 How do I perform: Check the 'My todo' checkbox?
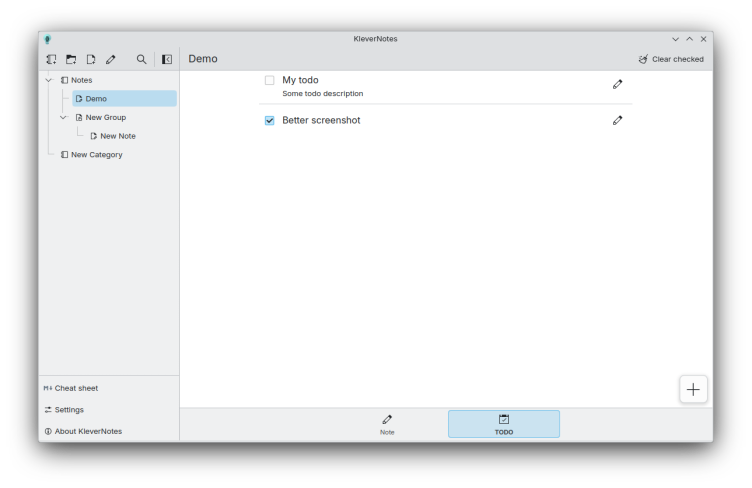[x=269, y=80]
